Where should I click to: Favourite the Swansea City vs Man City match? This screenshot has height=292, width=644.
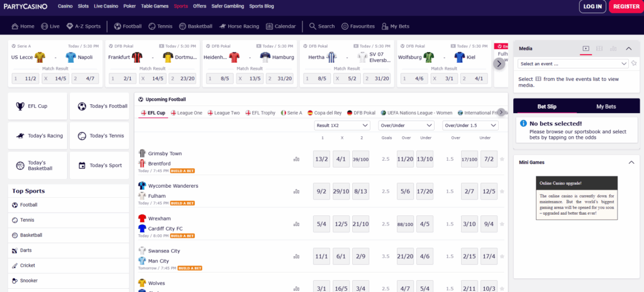pyautogui.click(x=502, y=256)
